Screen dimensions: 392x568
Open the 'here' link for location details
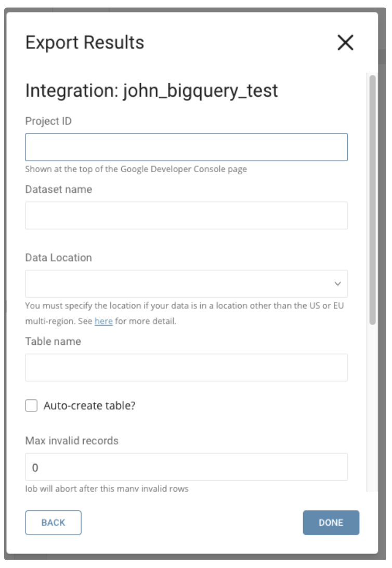(103, 321)
